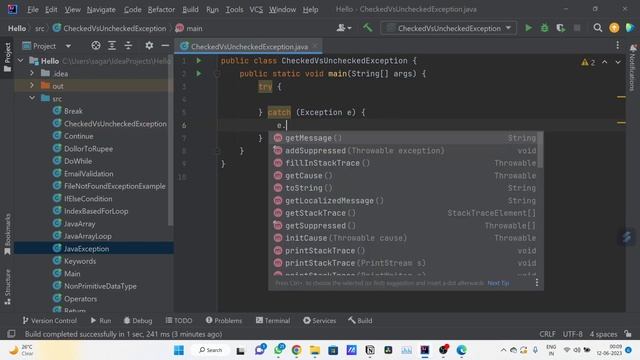Run main method from line 2 gutter arrow

pos(199,73)
